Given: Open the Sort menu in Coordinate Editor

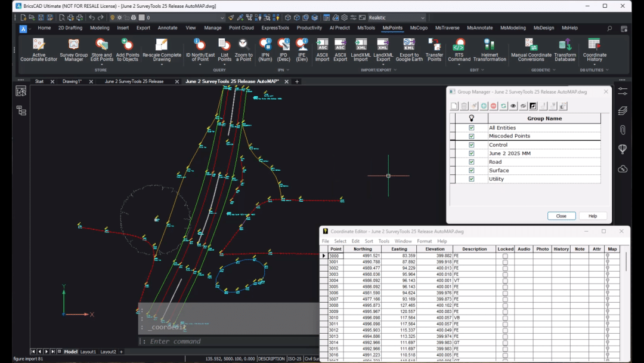Looking at the screenshot, I should 369,241.
